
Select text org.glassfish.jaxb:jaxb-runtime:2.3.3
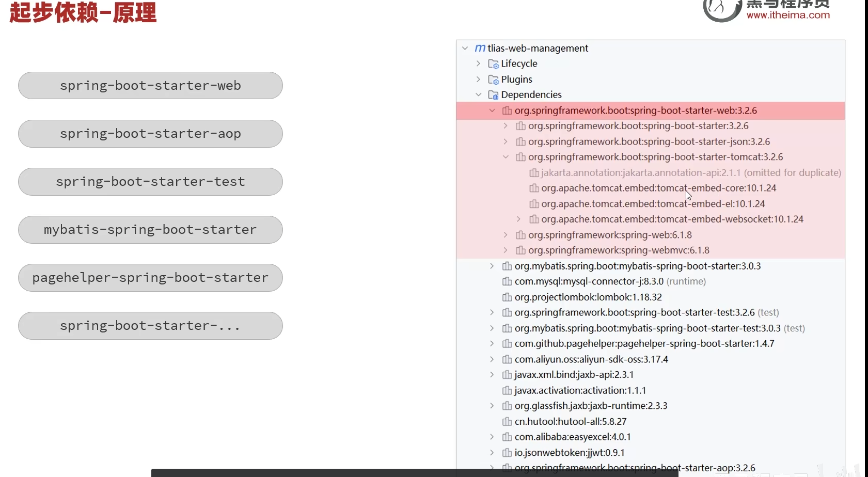[591, 406]
